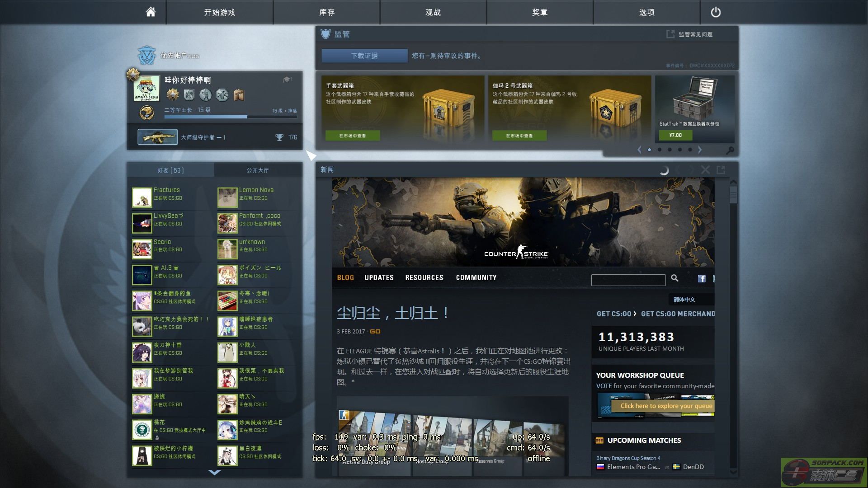Image resolution: width=868 pixels, height=488 pixels.
Task: Expand friends list with down chevron
Action: click(215, 472)
